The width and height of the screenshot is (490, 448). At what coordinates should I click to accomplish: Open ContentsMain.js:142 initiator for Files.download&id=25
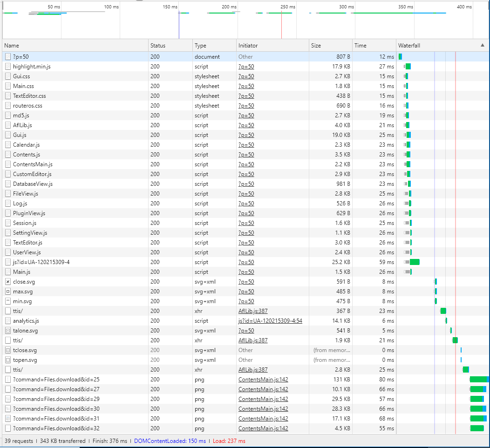263,380
